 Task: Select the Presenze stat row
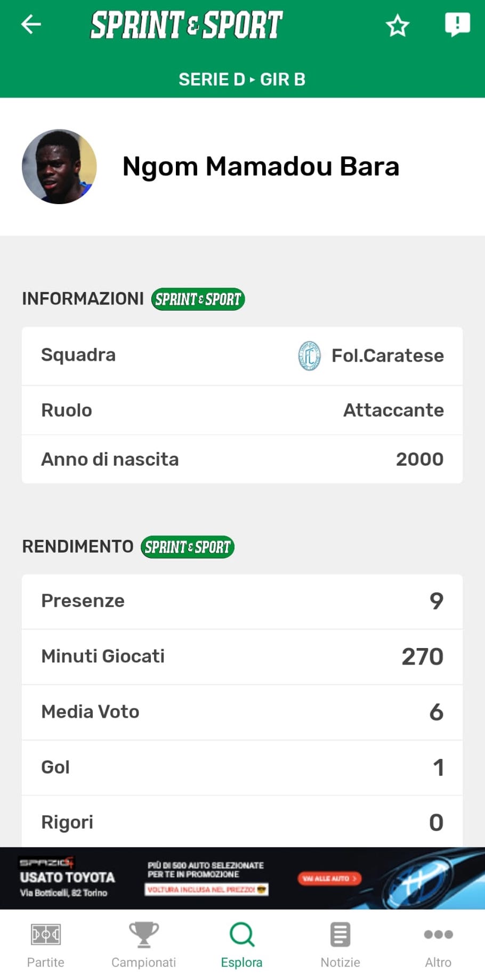coord(242,601)
